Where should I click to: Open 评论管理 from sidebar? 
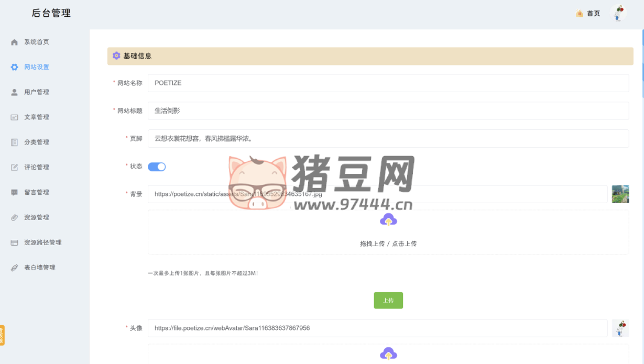pyautogui.click(x=37, y=168)
